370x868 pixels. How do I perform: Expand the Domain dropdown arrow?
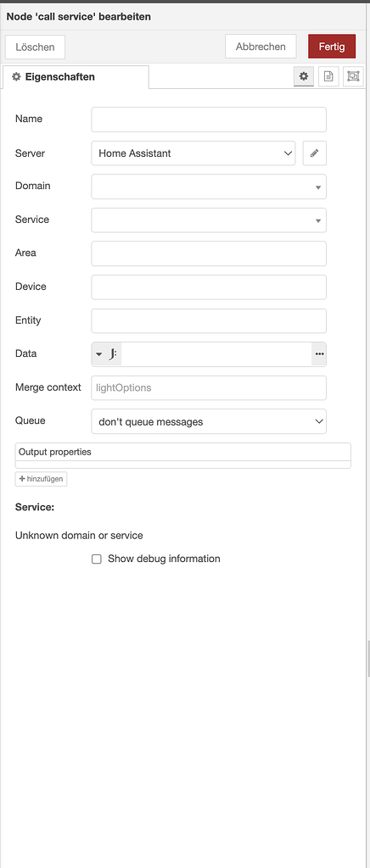pyautogui.click(x=318, y=187)
